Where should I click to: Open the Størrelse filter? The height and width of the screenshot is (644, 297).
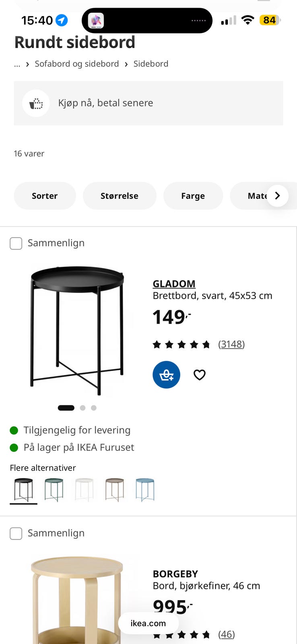click(120, 196)
